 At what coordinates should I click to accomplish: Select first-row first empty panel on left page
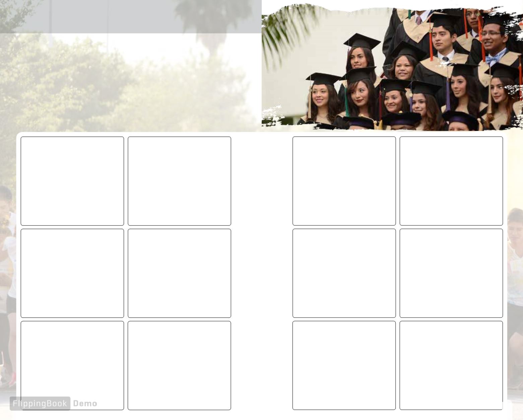[x=72, y=181]
